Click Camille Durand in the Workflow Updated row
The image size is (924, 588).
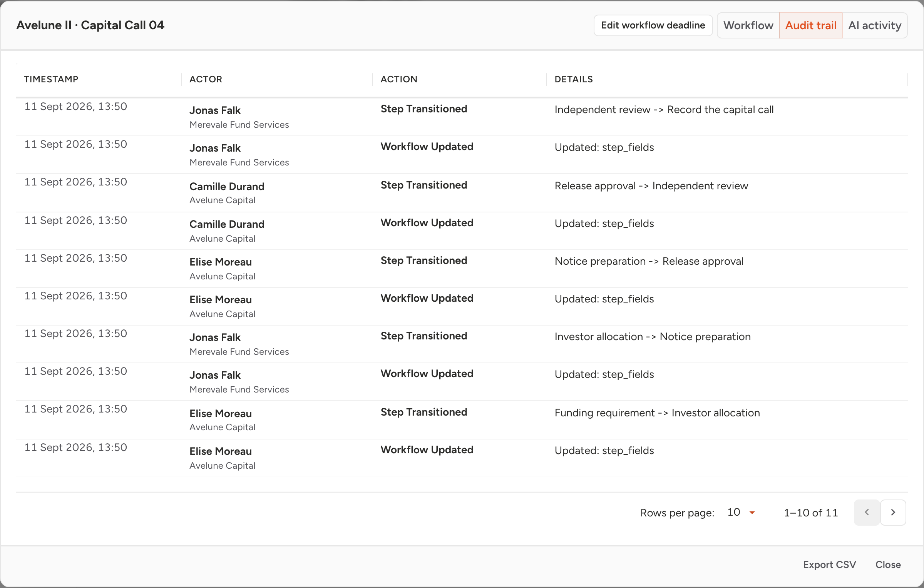coord(227,224)
